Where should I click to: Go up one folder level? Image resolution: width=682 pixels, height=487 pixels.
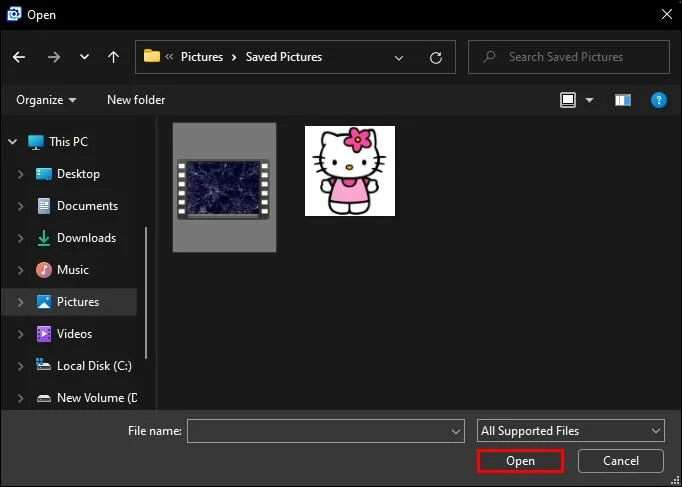coord(114,57)
